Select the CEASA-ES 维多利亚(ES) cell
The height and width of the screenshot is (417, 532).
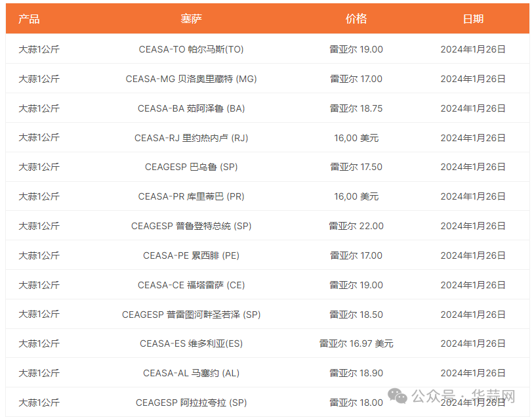(191, 343)
